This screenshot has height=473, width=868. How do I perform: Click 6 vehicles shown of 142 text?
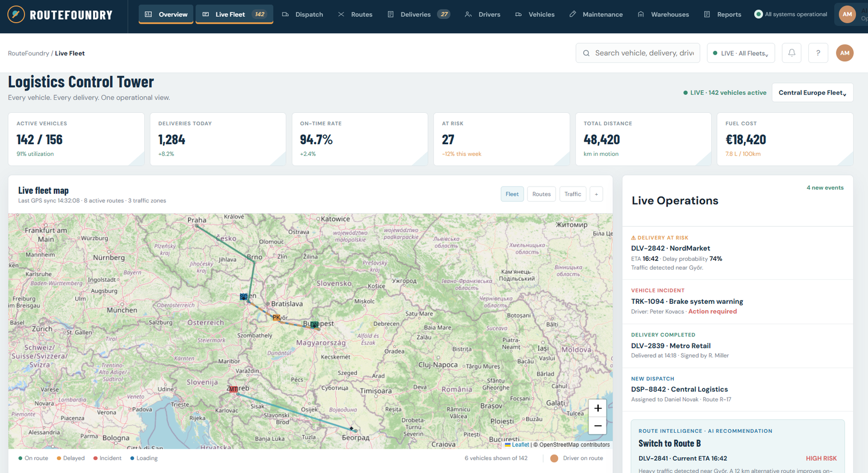[x=496, y=458]
